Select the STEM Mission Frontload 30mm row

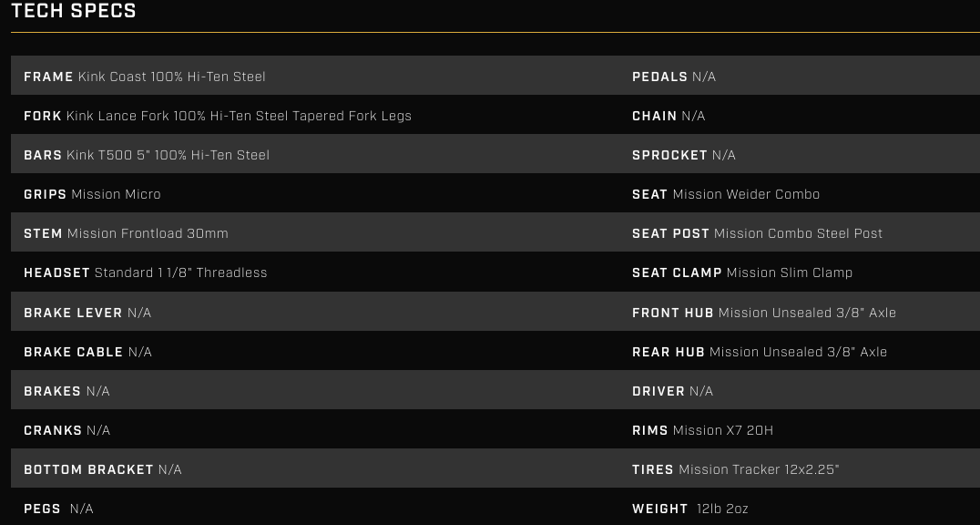[x=126, y=233]
